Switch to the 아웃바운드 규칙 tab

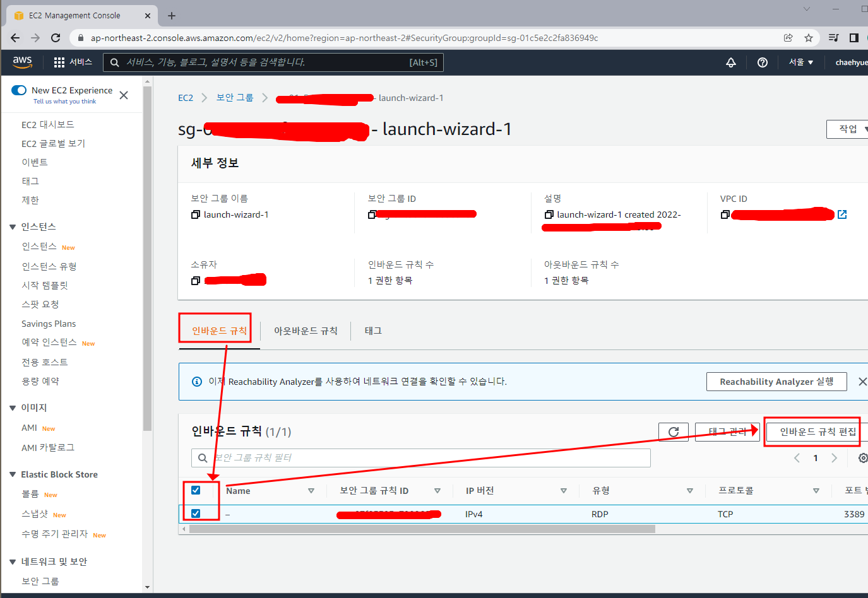pos(306,330)
